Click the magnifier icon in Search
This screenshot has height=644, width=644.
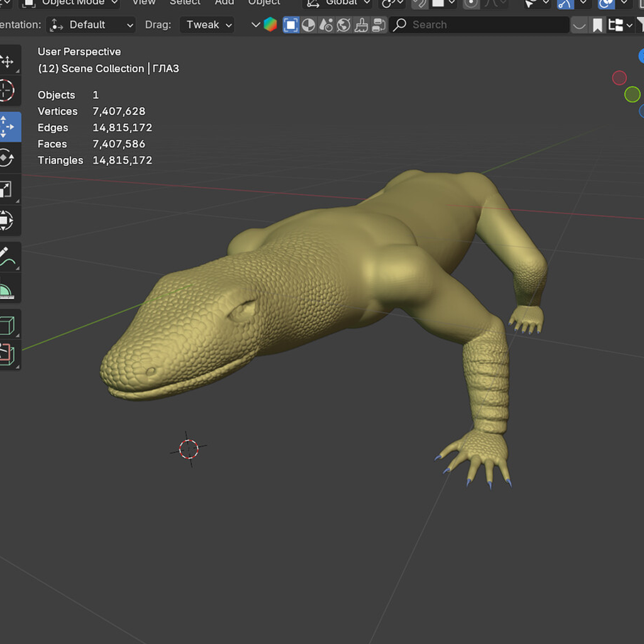point(399,25)
